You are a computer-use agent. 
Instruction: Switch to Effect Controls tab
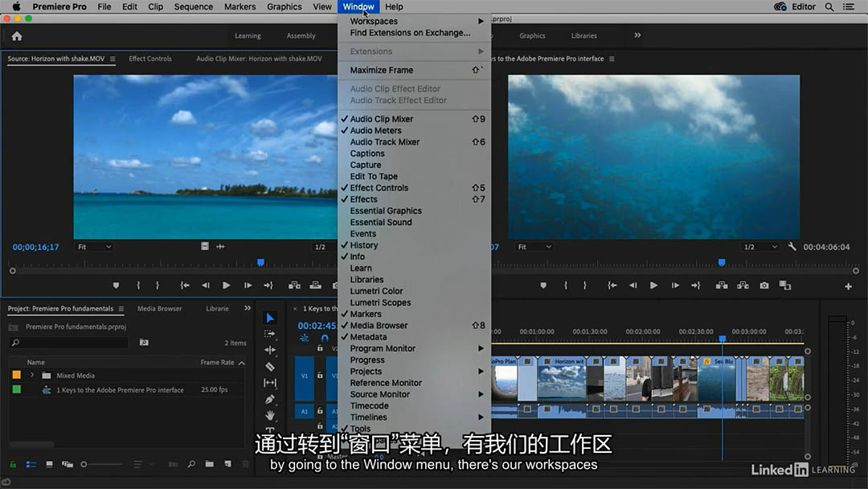(150, 59)
